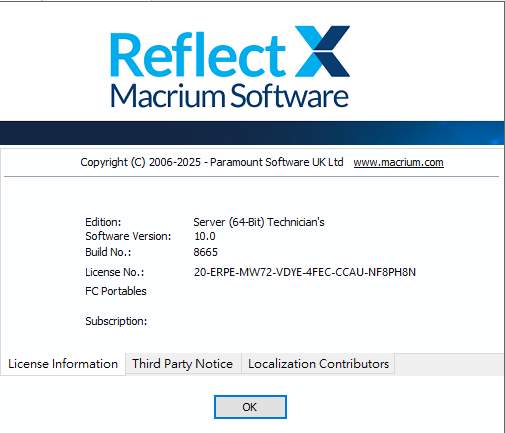Click the blue X emblem in logo
Viewport: 505px width, 433px height.
(x=322, y=51)
